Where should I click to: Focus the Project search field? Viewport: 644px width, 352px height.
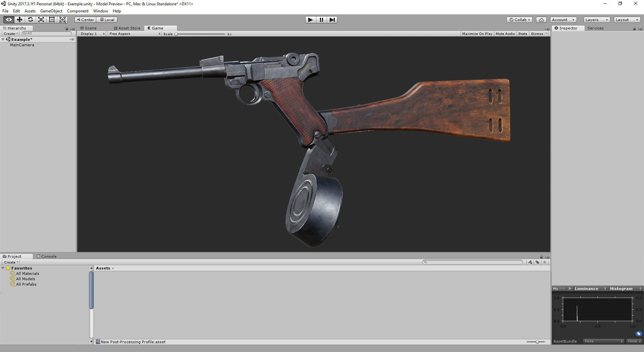473,262
